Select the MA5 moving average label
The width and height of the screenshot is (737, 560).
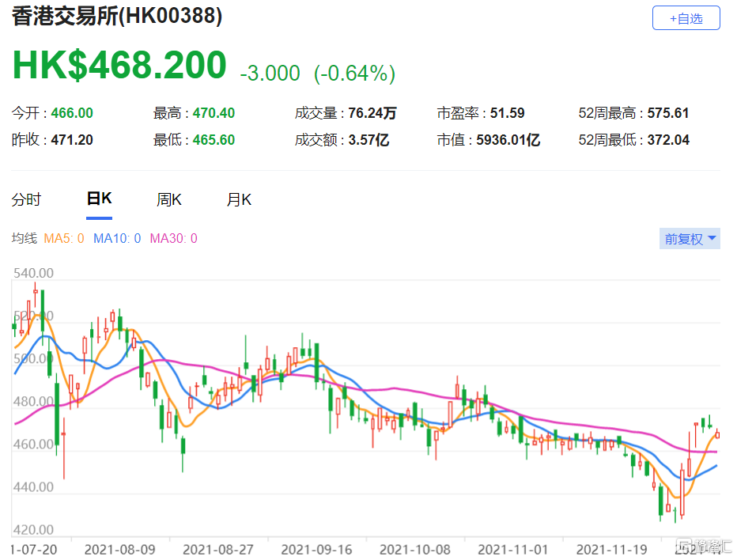[64, 238]
